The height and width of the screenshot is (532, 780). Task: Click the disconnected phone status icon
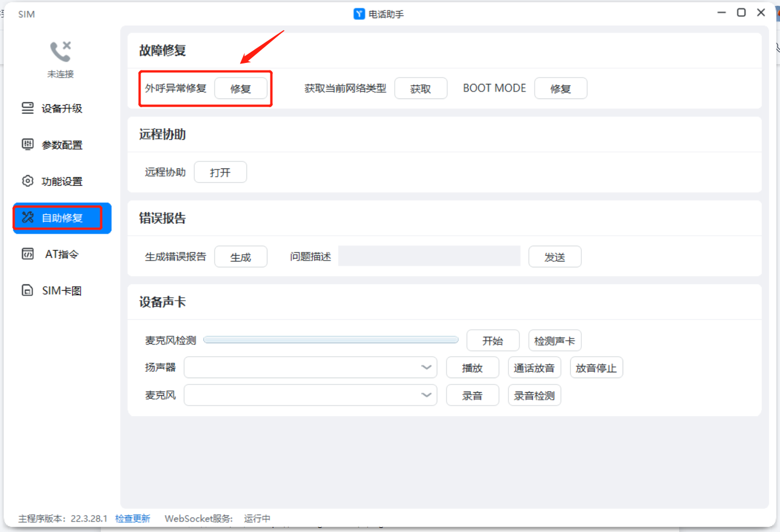point(61,51)
